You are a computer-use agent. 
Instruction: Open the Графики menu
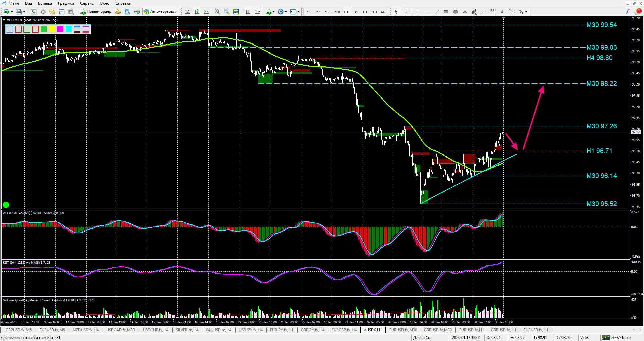point(66,3)
